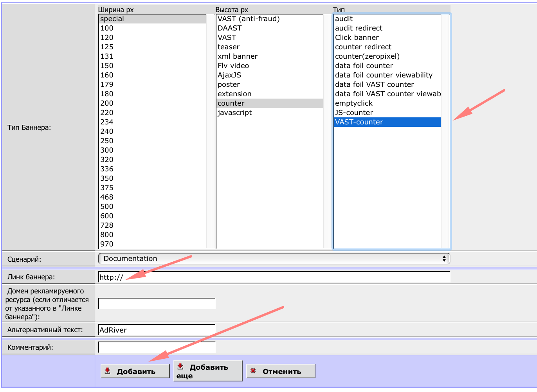Viewport: 537px width, 392px height.
Task: Select width 970 in the list
Action: pyautogui.click(x=152, y=244)
